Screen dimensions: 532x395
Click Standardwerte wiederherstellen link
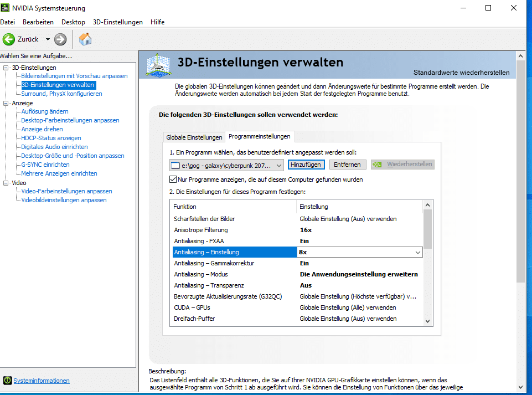coord(462,73)
